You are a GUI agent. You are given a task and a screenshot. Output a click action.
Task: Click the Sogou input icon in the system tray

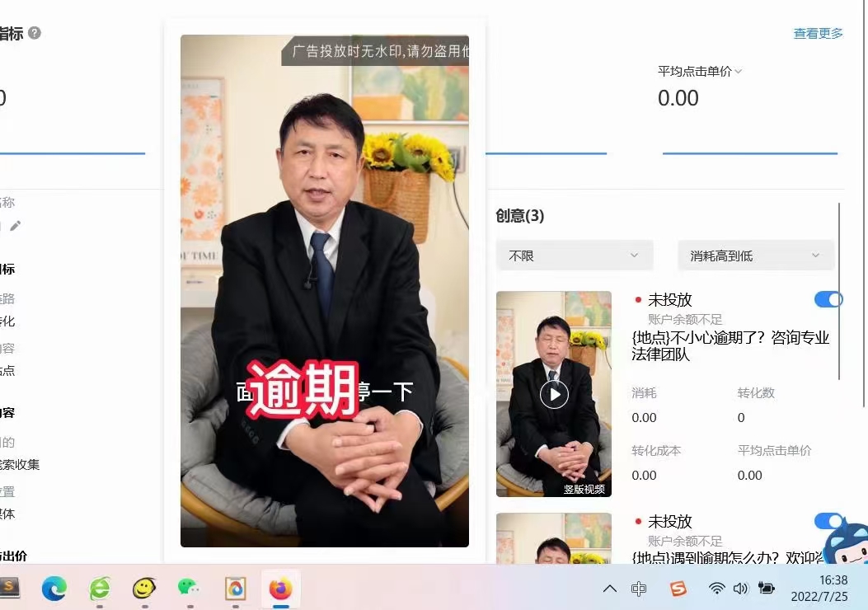(x=678, y=588)
